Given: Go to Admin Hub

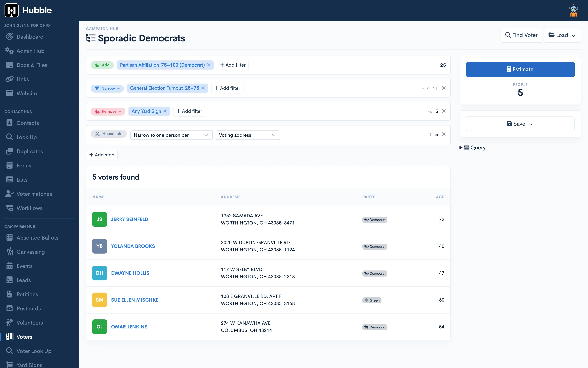Looking at the screenshot, I should click(30, 51).
